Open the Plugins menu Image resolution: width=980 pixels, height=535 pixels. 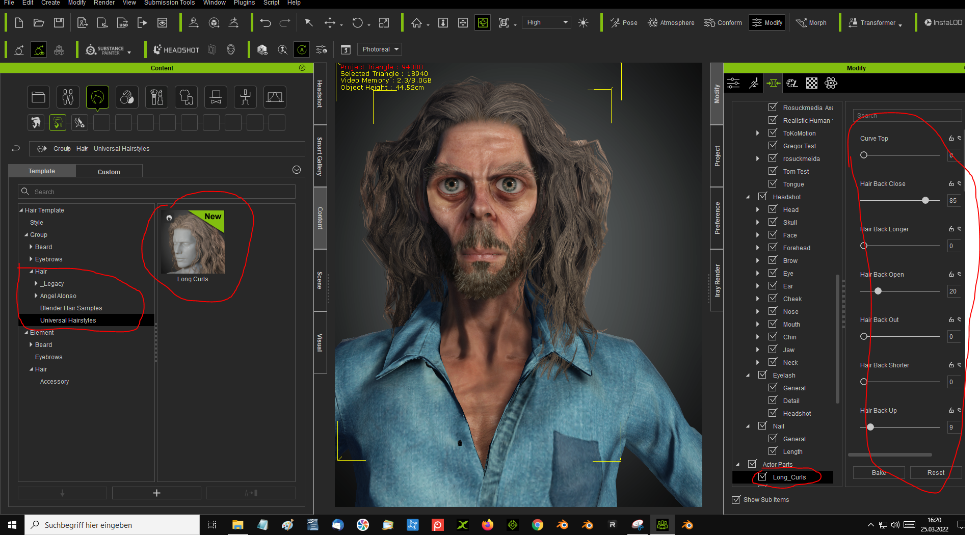click(x=244, y=3)
